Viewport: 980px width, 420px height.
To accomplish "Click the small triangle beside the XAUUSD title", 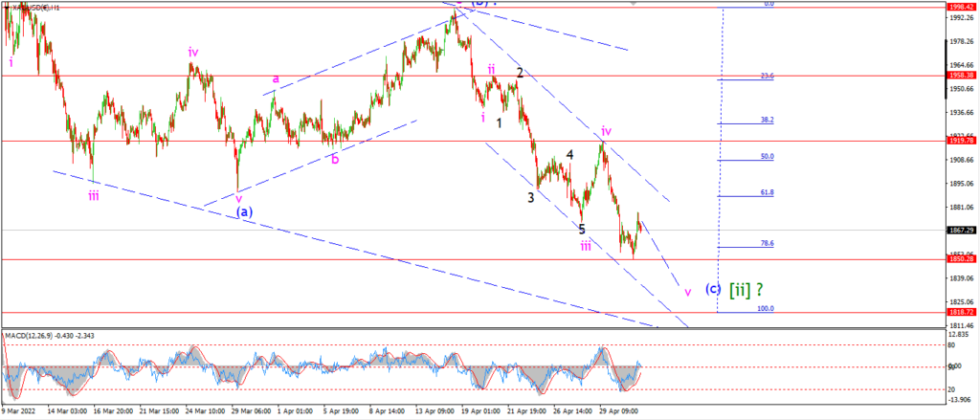I will click(x=6, y=6).
